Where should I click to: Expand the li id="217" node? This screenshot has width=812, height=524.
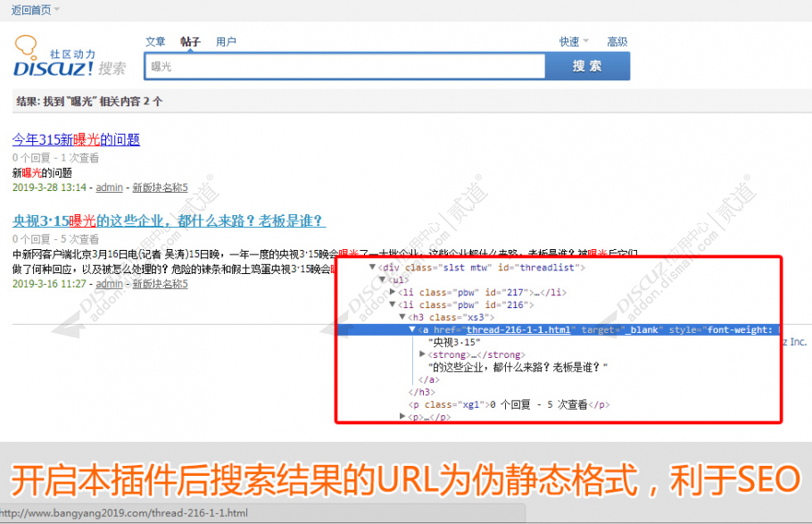pos(392,292)
